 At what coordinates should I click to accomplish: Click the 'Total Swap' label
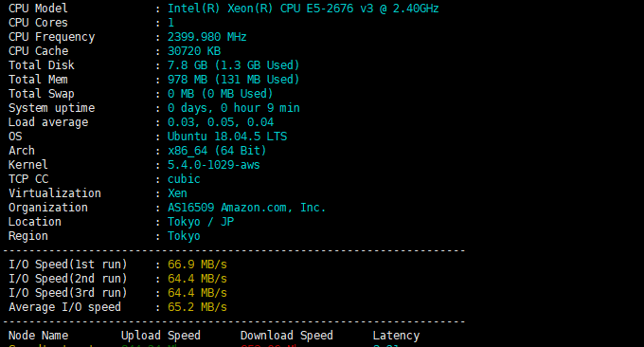point(42,94)
